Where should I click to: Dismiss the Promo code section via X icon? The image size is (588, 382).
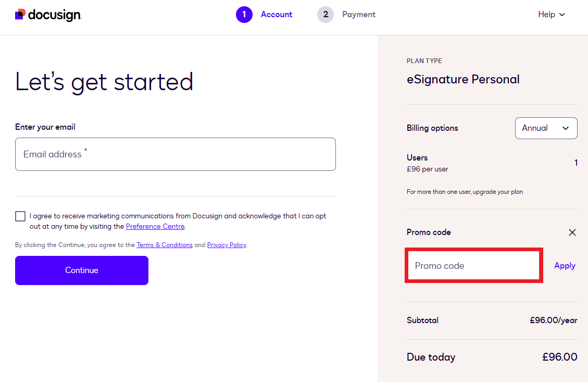click(x=572, y=232)
